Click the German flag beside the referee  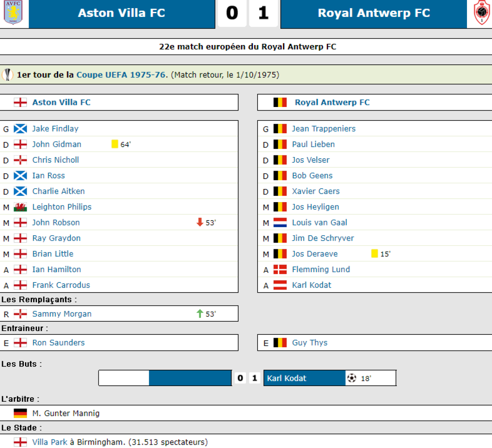click(x=20, y=413)
